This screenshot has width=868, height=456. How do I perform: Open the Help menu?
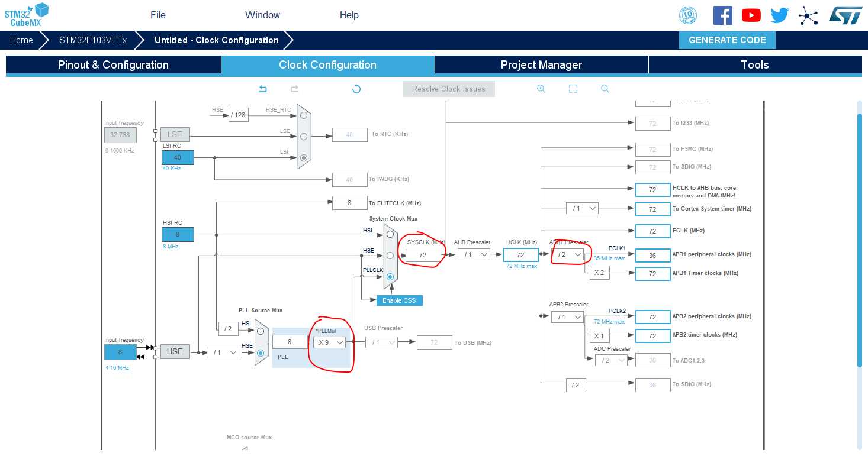[x=349, y=15]
